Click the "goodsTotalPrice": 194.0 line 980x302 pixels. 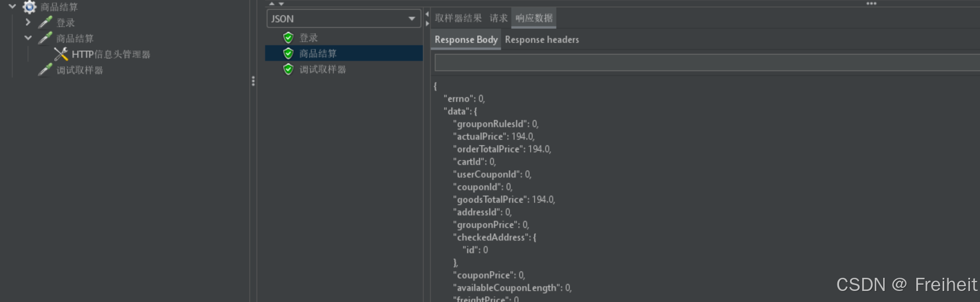pyautogui.click(x=504, y=199)
